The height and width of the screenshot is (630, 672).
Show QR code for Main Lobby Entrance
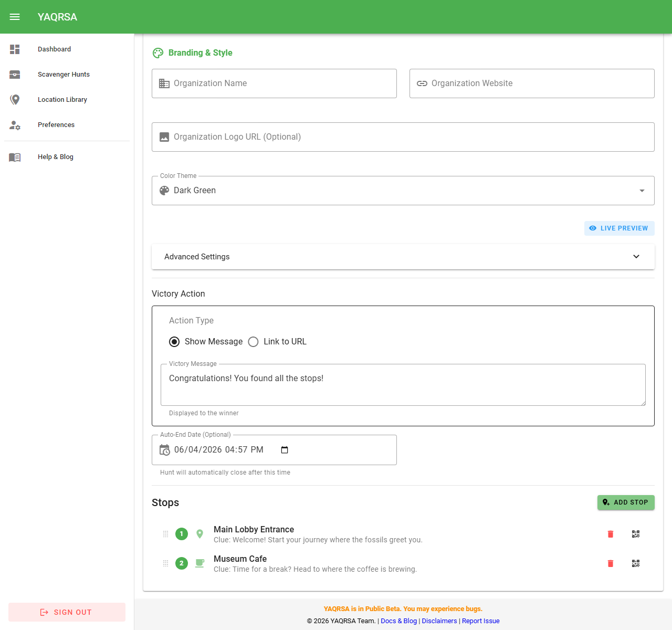tap(636, 534)
